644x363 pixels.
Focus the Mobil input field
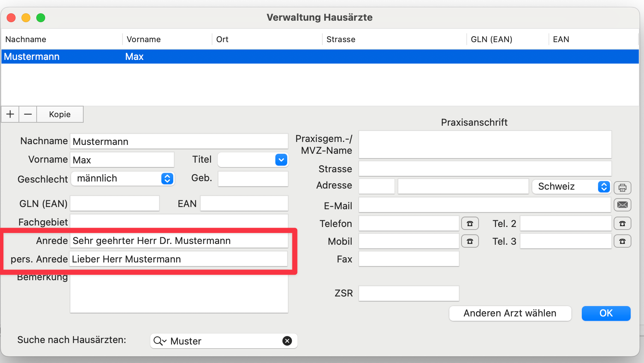click(x=409, y=241)
